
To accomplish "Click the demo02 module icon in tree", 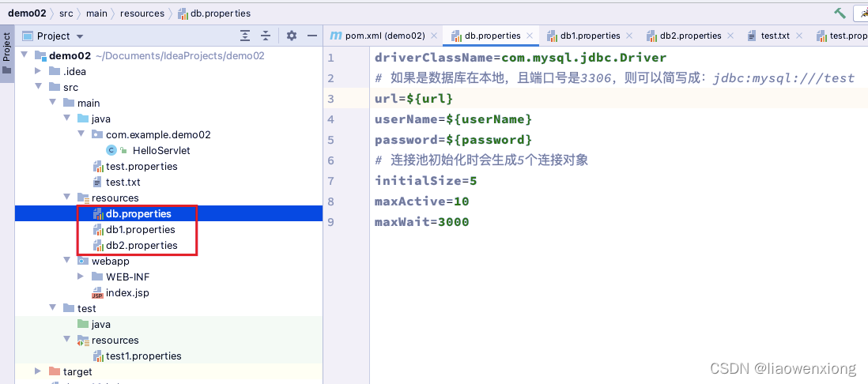I will pos(40,55).
